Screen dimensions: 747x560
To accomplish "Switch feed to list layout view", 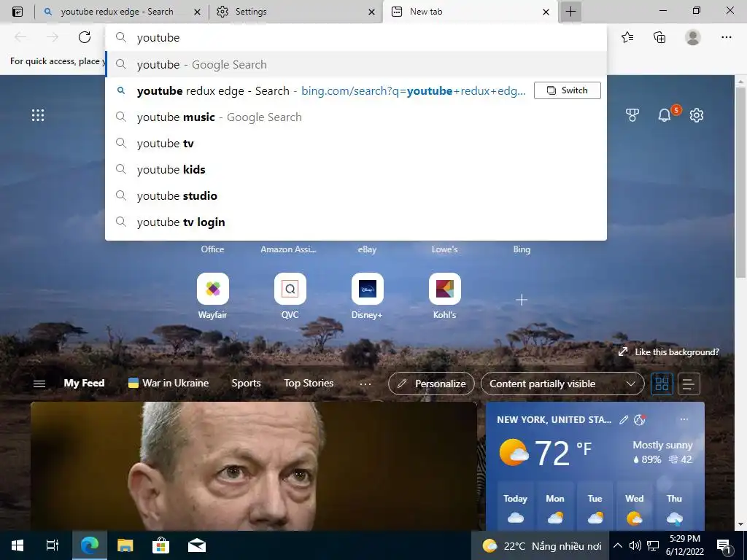I will tap(689, 384).
